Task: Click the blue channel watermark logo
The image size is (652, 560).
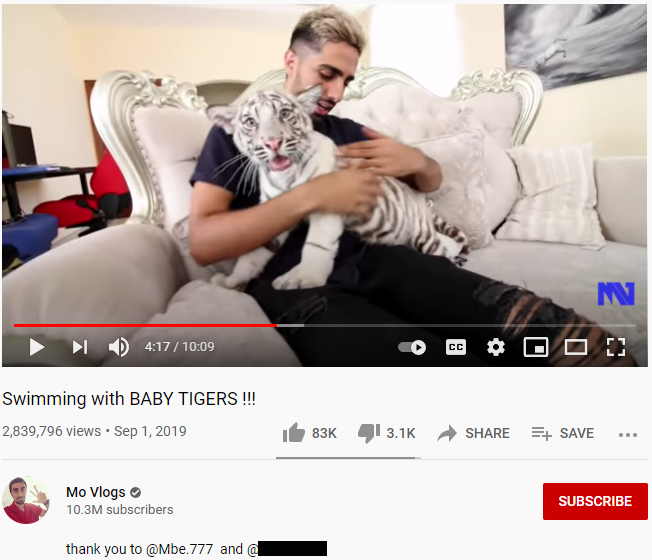Action: pos(616,294)
